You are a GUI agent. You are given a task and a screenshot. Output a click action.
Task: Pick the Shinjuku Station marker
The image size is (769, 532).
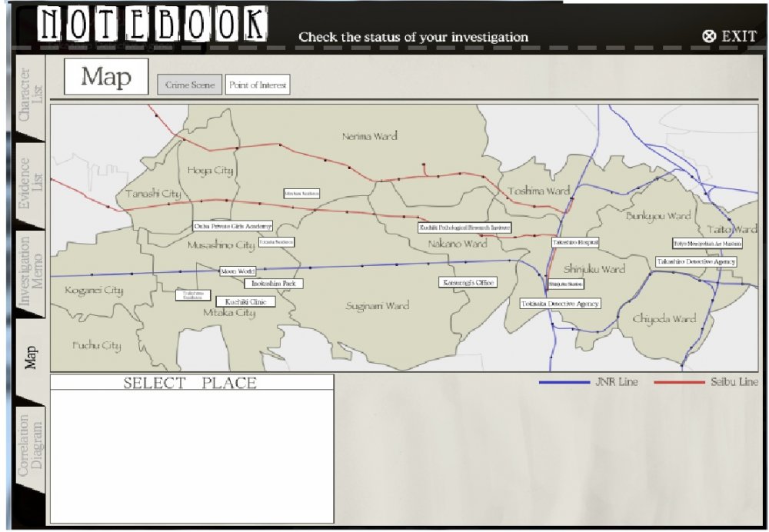565,284
